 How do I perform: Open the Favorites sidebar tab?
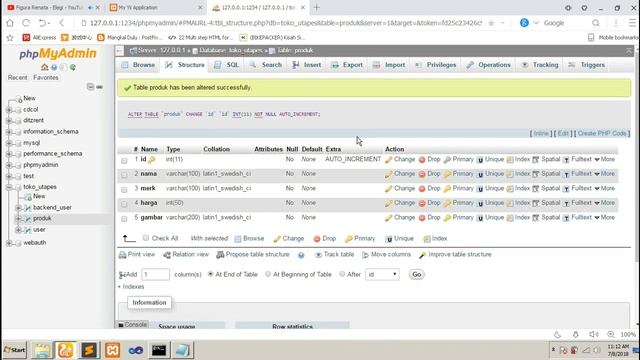point(46,78)
